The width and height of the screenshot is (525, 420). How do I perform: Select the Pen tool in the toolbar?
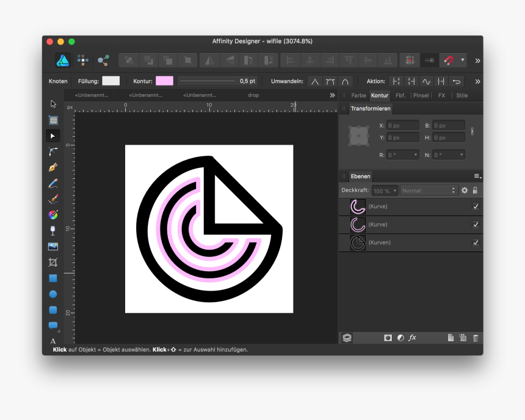tap(52, 167)
